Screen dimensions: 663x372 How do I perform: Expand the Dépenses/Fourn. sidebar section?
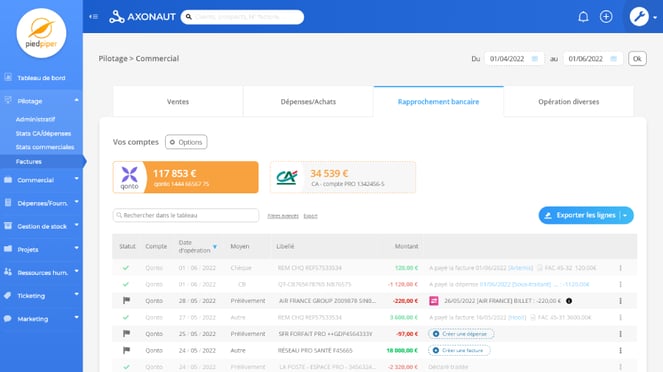click(77, 202)
